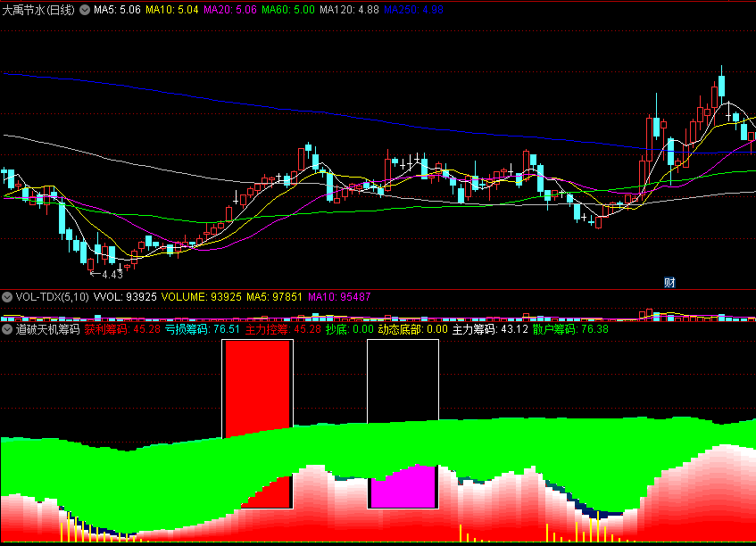Select the 亏损筹码: 76.51 value
The height and width of the screenshot is (546, 756).
203,329
